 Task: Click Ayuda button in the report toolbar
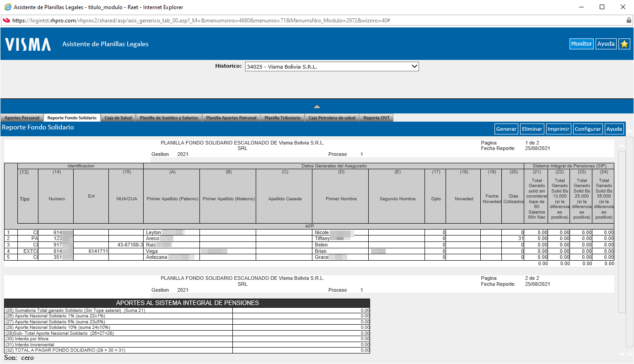[x=614, y=129]
